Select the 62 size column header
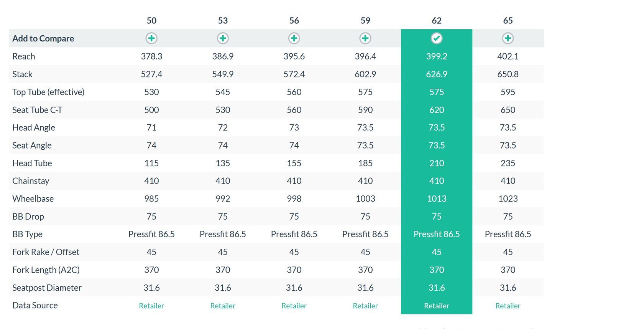This screenshot has width=644, height=329. coord(437,21)
